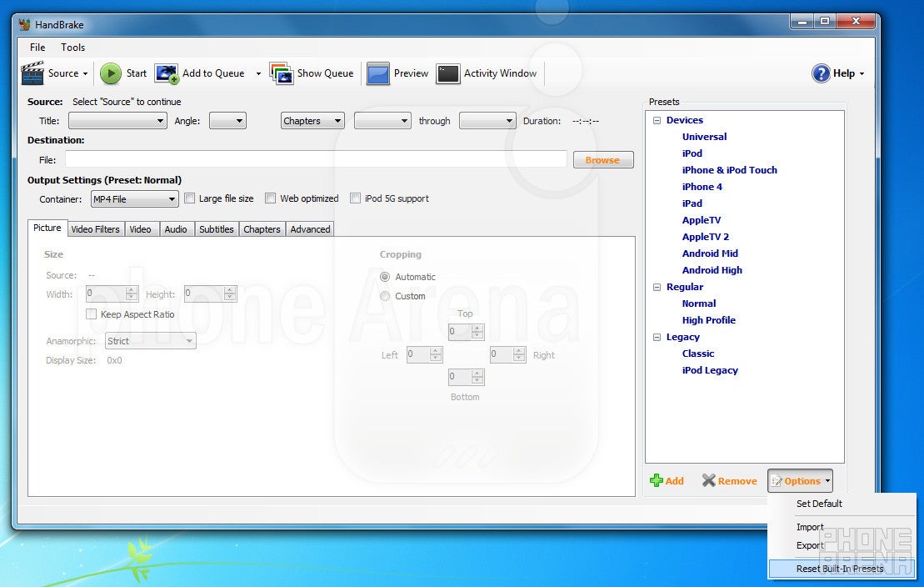
Task: Click the destination File input field
Action: (316, 159)
